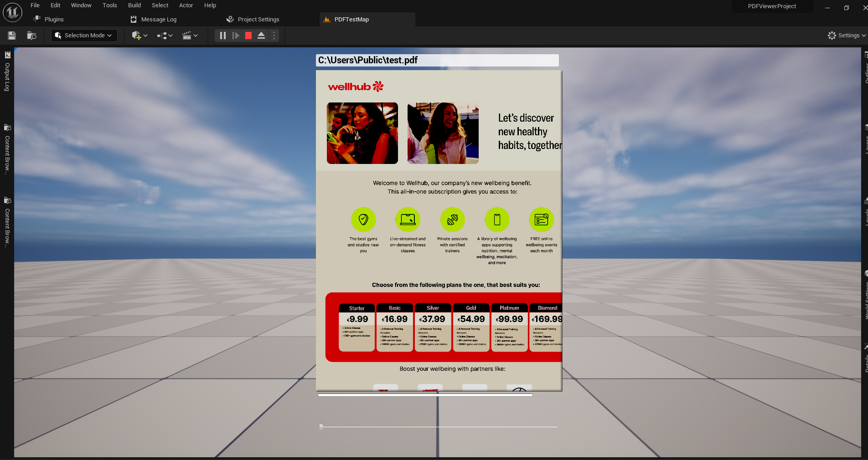
Task: Open the Select menu
Action: [x=160, y=5]
